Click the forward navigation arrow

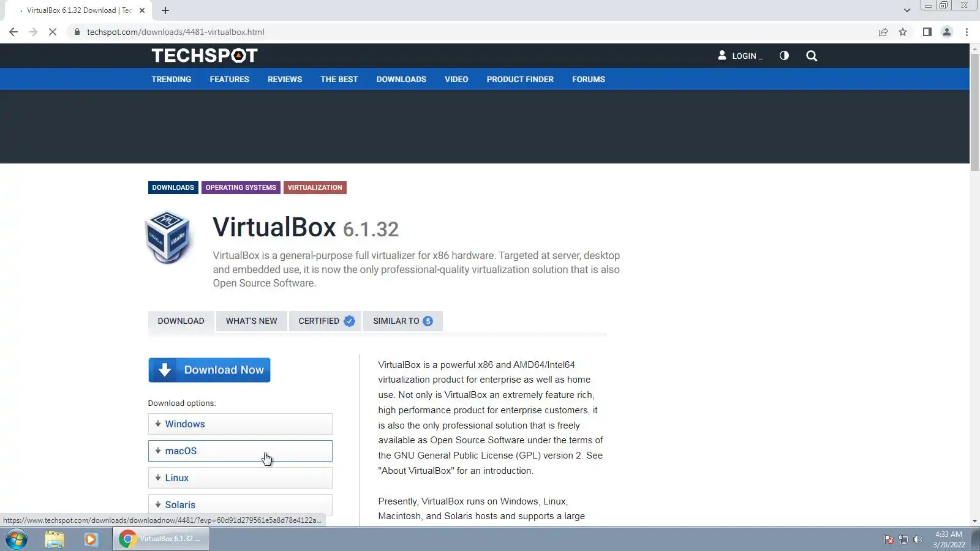click(x=33, y=32)
